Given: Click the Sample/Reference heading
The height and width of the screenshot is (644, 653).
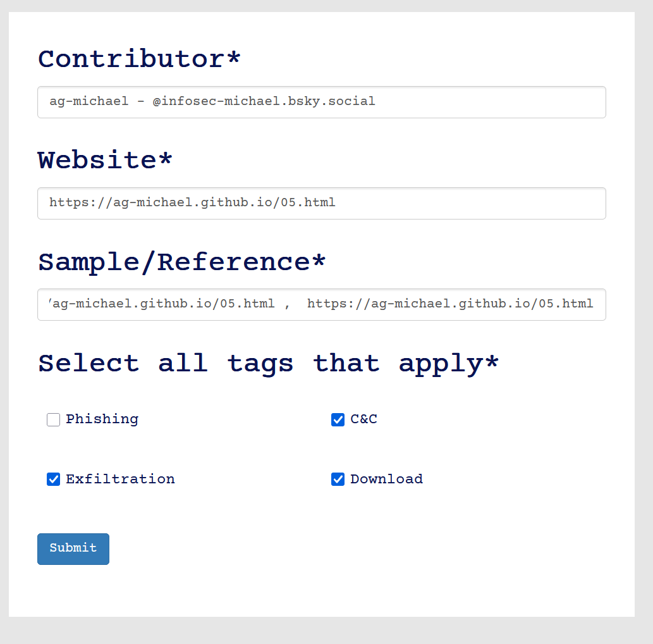Looking at the screenshot, I should (x=181, y=262).
